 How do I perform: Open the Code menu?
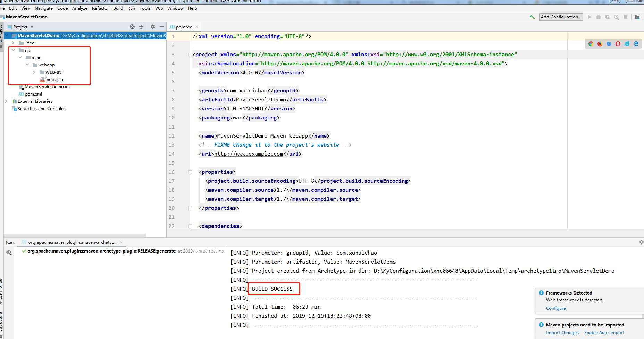point(62,8)
